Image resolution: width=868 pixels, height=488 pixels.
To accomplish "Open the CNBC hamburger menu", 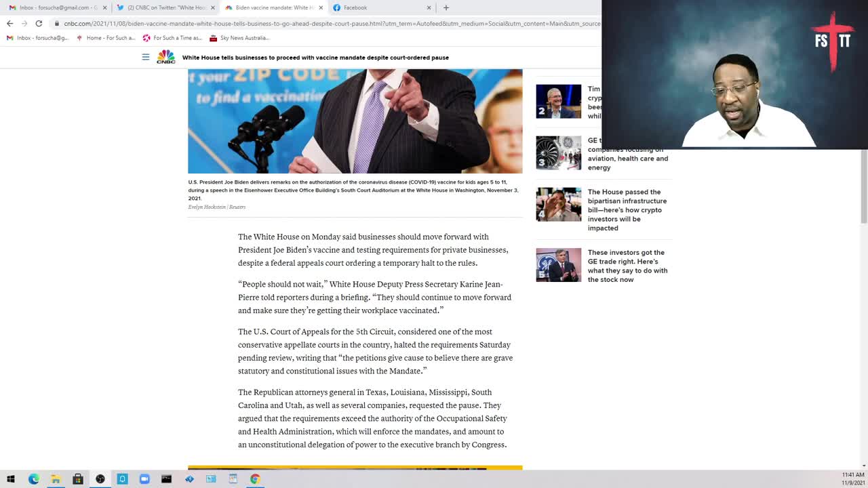I will coord(145,57).
